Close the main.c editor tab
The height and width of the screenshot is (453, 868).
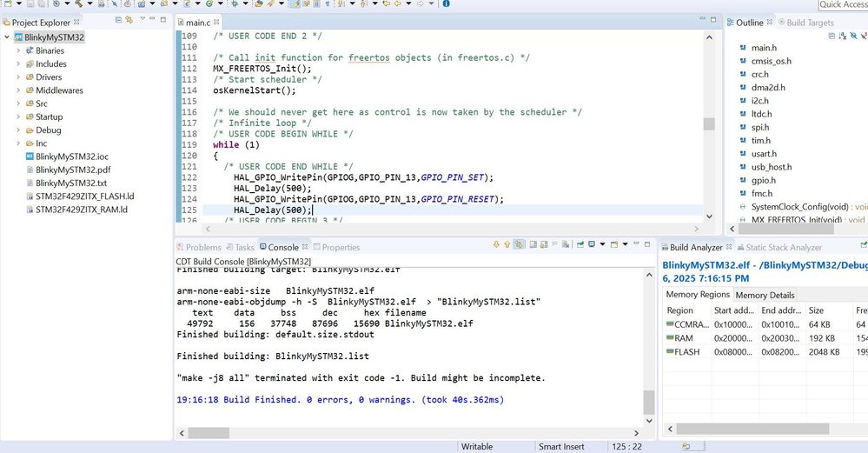coord(216,22)
